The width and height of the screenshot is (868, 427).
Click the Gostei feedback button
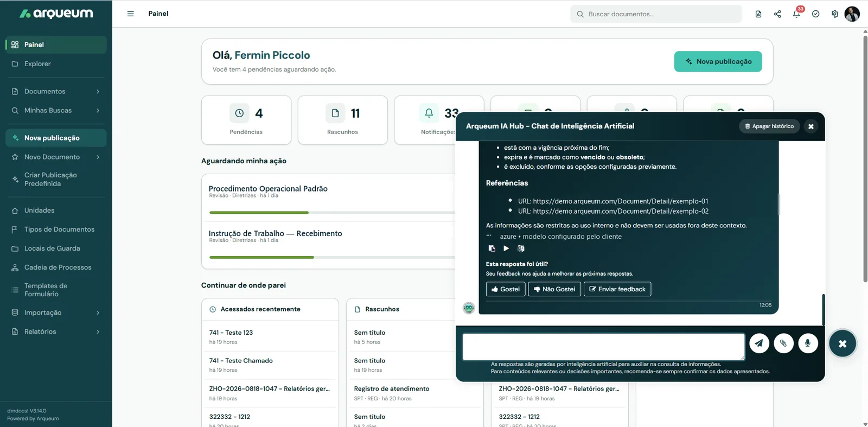point(506,289)
